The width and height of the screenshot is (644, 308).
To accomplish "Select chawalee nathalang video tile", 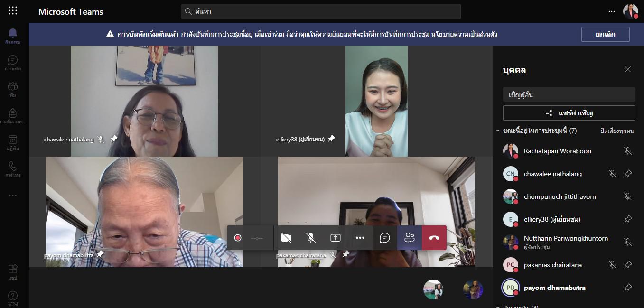I will coord(144,101).
